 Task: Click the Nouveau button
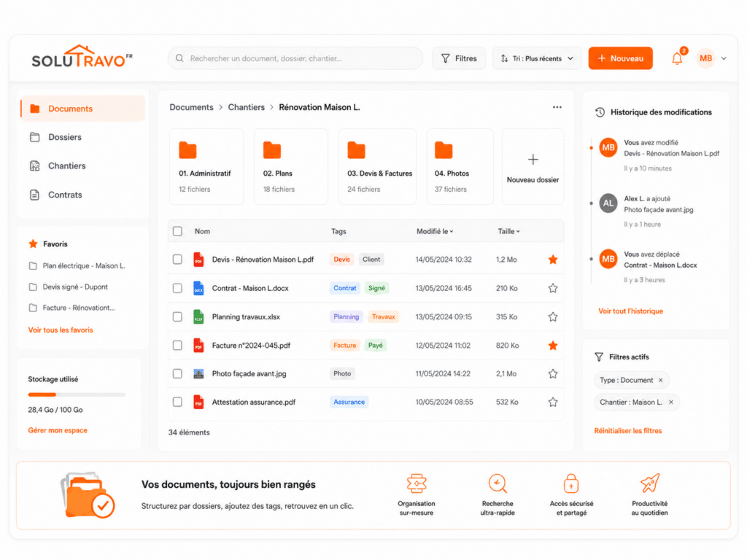pyautogui.click(x=620, y=58)
